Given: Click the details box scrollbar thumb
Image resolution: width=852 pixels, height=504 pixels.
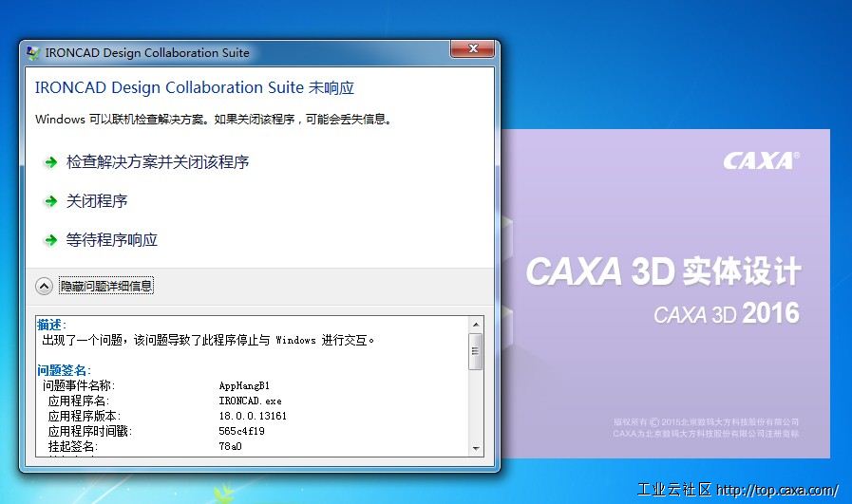Looking at the screenshot, I should point(476,351).
